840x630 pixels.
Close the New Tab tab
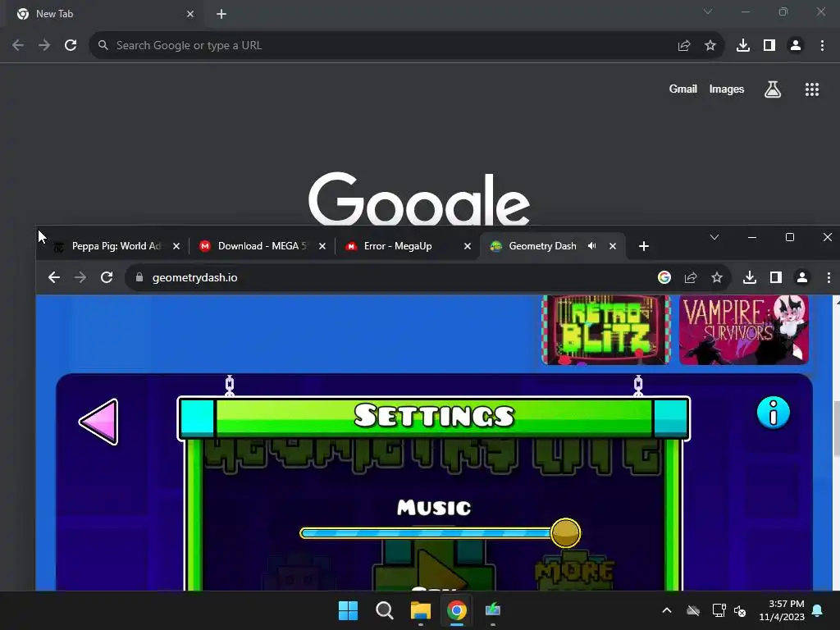[190, 14]
